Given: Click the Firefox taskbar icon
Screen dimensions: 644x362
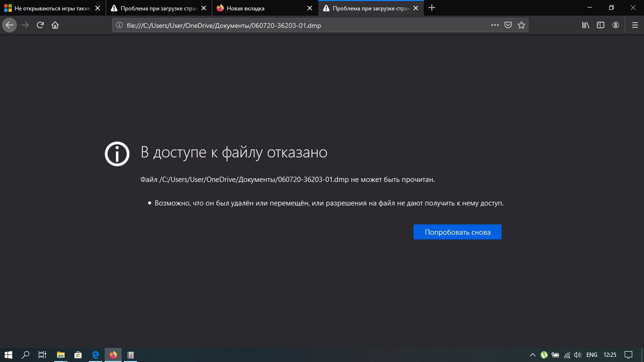Looking at the screenshot, I should point(113,354).
